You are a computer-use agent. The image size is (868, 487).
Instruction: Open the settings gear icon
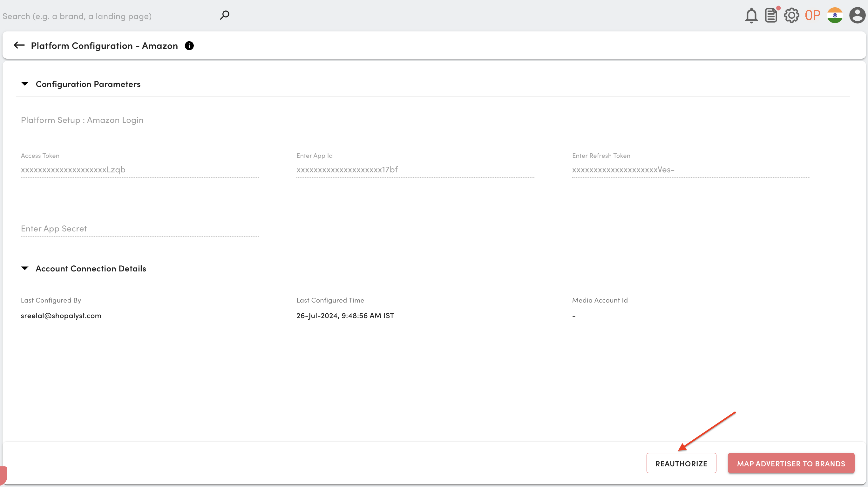pyautogui.click(x=791, y=16)
